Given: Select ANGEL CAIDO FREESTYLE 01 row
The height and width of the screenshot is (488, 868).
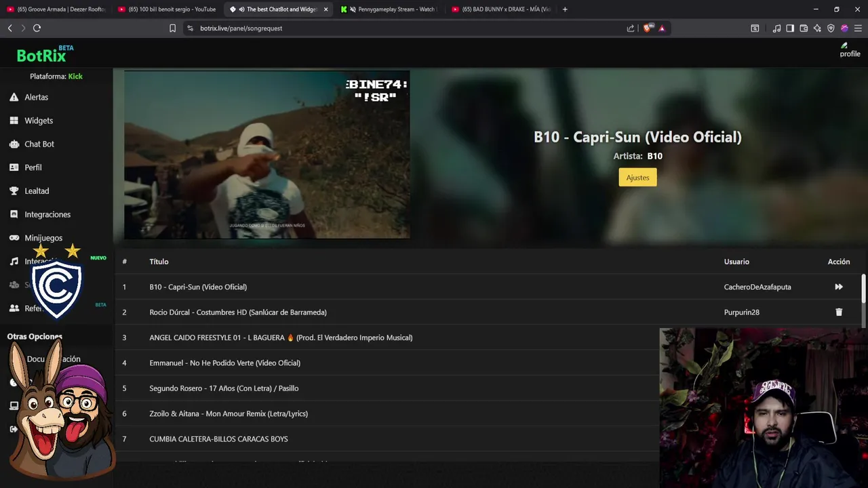Looking at the screenshot, I should (387, 338).
